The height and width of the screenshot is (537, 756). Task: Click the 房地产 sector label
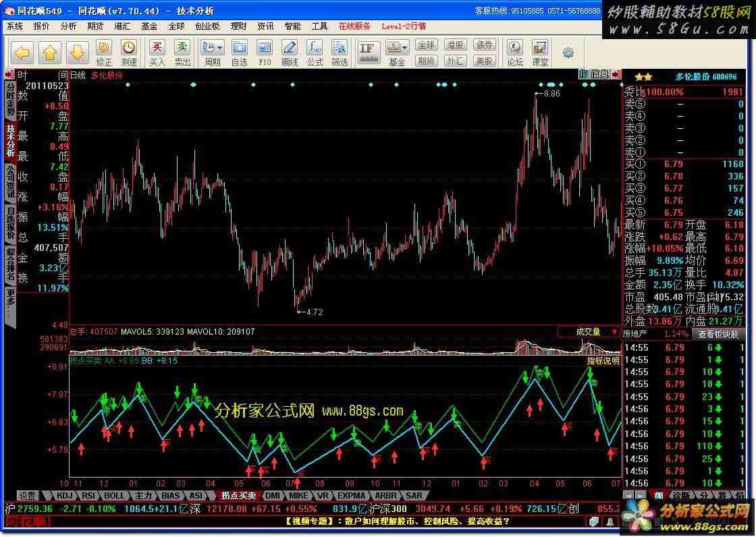[x=635, y=333]
